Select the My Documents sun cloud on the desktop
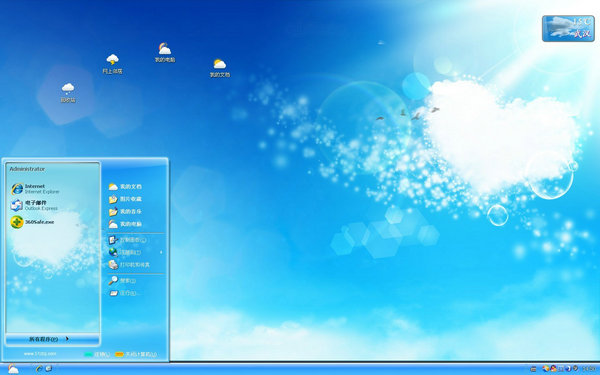 [x=220, y=68]
